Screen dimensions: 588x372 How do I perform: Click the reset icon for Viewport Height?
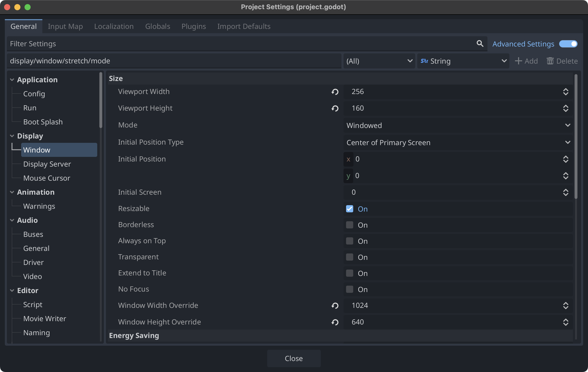coord(335,108)
